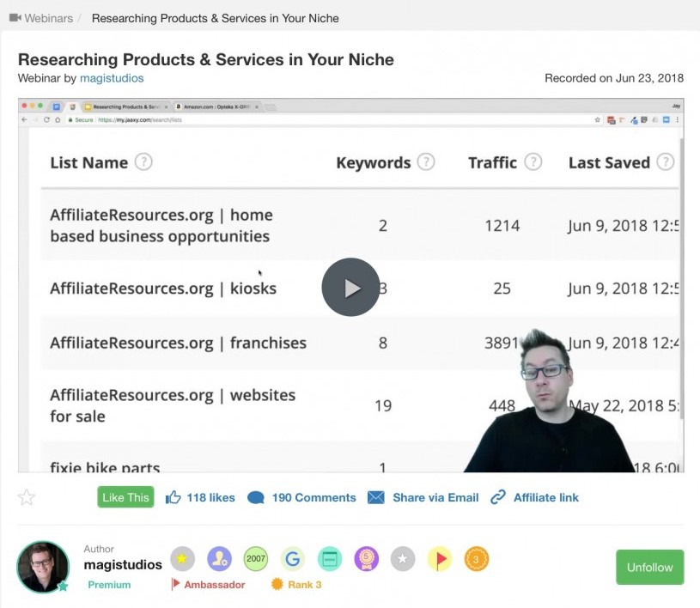Click the video's browser home icon
Screen dimensions: 700x608
coord(58,119)
